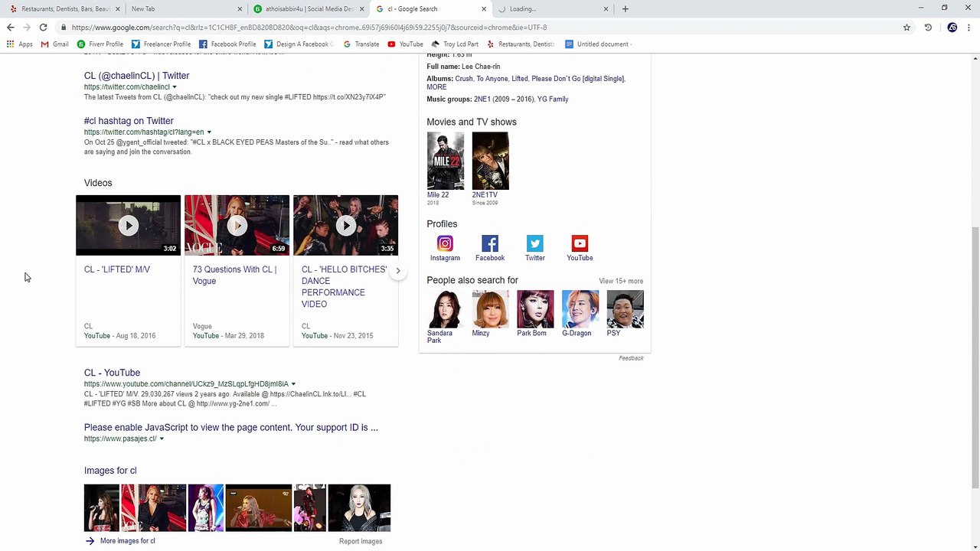Open CL's Instagram profile
The width and height of the screenshot is (980, 551).
coord(445,248)
